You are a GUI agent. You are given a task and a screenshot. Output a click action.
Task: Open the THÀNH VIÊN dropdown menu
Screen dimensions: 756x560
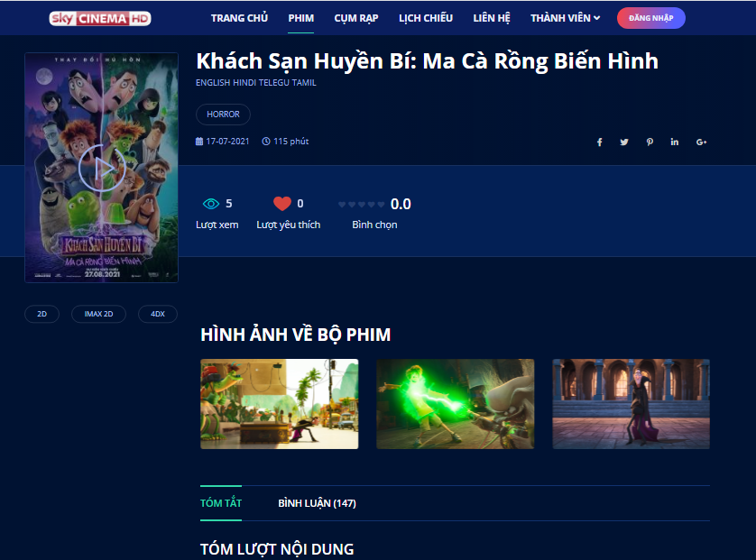tap(564, 17)
